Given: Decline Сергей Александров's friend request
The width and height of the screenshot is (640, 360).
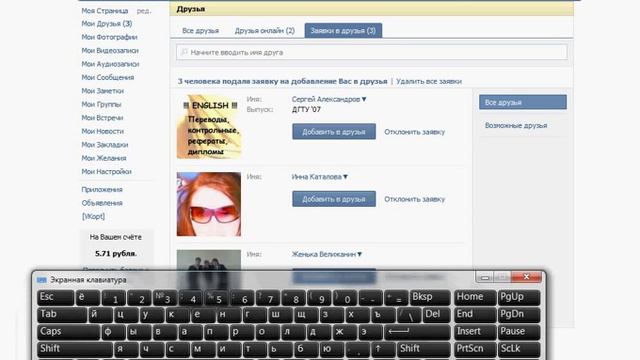Looking at the screenshot, I should pyautogui.click(x=414, y=132).
